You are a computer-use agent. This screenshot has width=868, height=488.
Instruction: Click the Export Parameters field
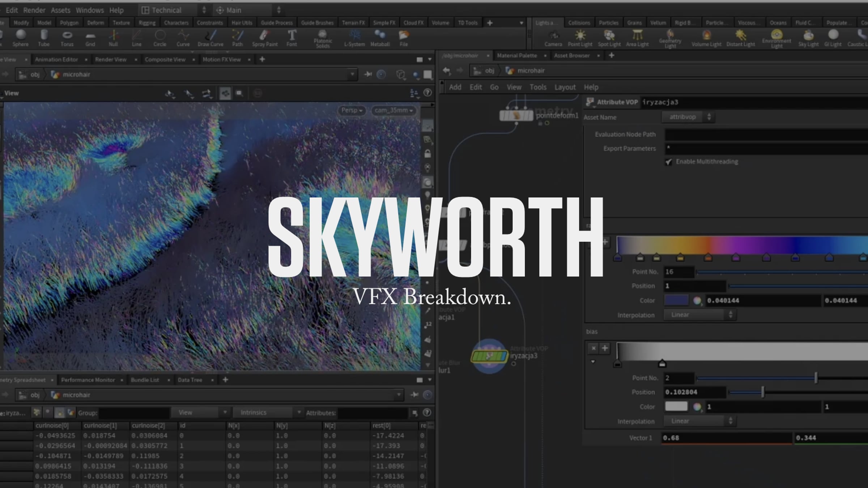[x=766, y=149]
